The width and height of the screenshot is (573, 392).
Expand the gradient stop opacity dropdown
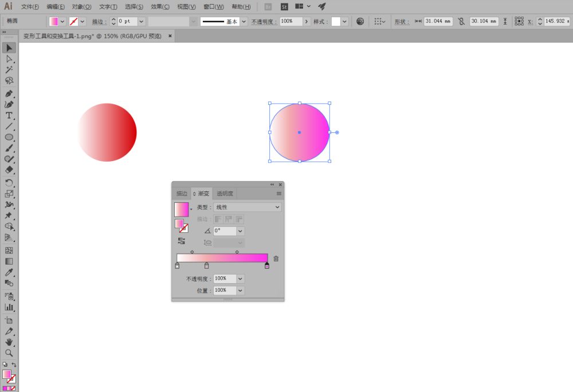click(240, 279)
